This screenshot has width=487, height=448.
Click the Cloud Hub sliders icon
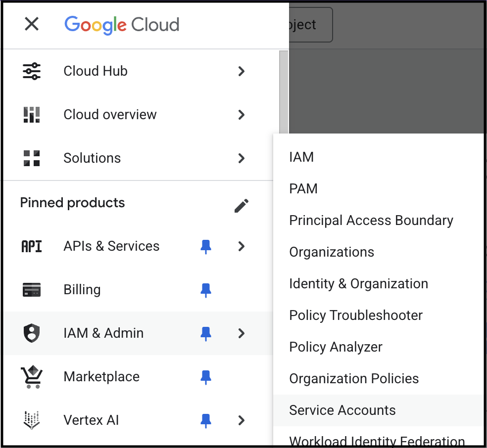pyautogui.click(x=32, y=71)
